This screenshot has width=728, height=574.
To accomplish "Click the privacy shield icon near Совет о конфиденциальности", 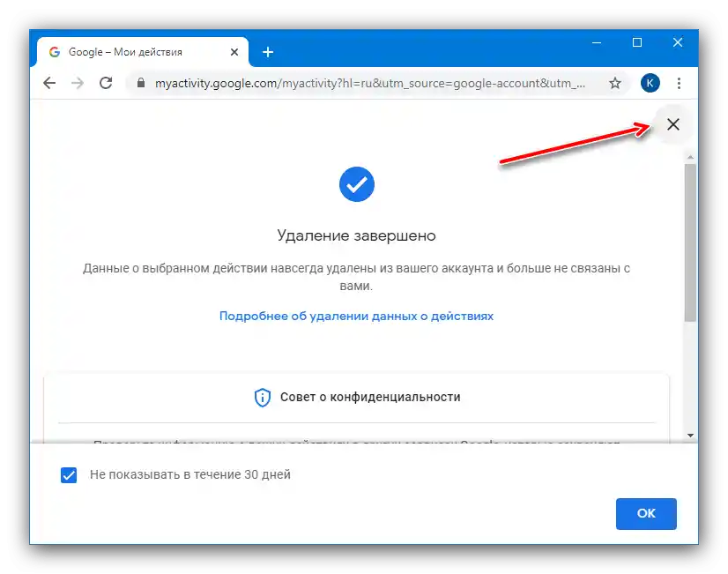I will click(x=263, y=398).
